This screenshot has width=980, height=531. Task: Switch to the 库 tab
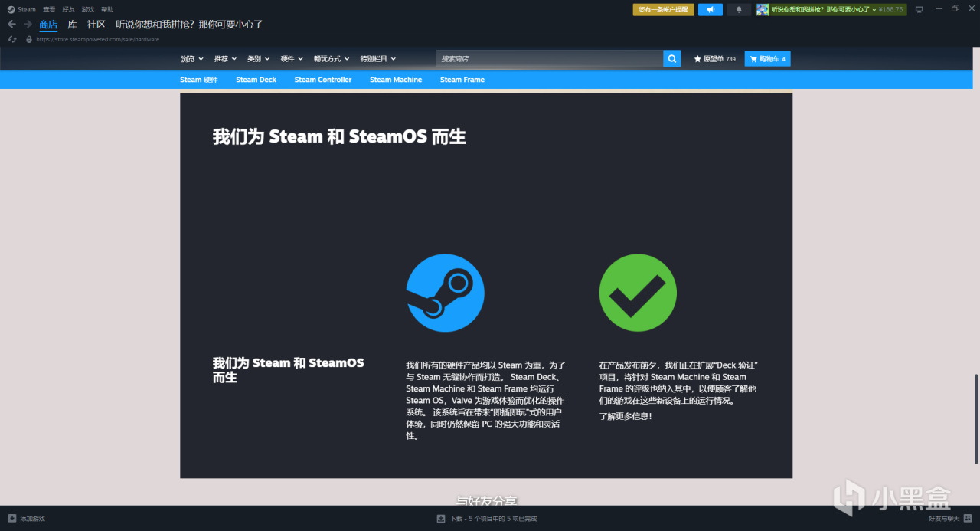[72, 25]
